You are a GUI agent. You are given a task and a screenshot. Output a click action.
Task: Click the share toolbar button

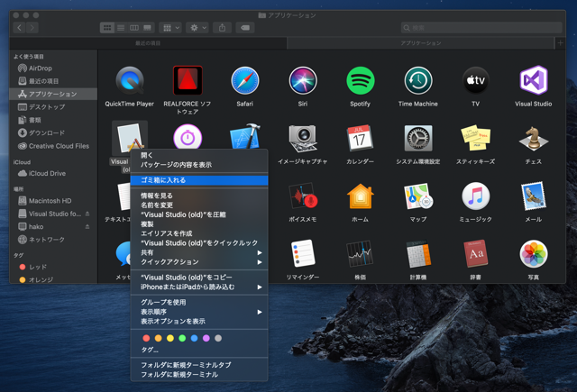(223, 28)
